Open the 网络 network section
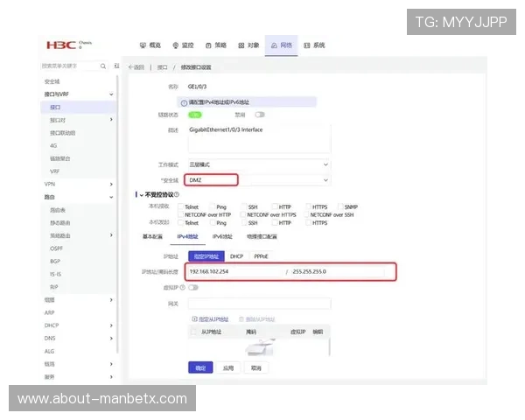The image size is (525, 420). [281, 45]
